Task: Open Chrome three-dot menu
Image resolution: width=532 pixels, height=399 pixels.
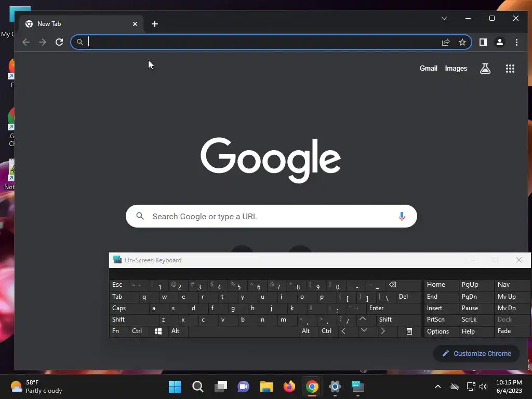Action: coord(516,42)
